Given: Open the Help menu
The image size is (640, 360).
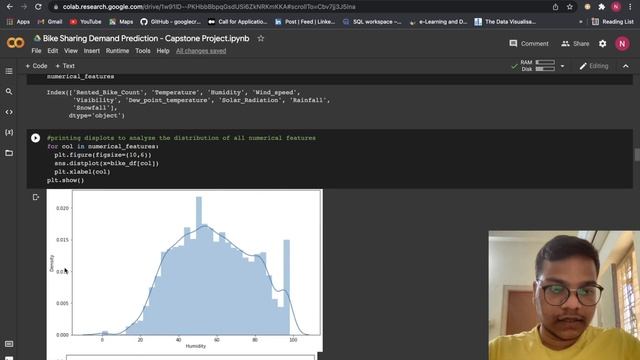Looking at the screenshot, I should click(x=163, y=51).
